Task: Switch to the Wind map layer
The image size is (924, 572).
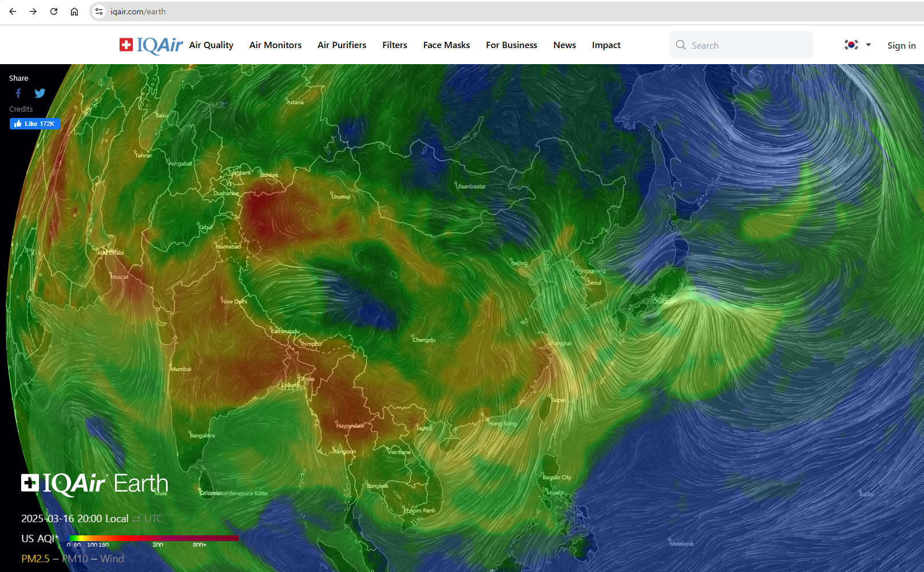Action: pos(112,558)
